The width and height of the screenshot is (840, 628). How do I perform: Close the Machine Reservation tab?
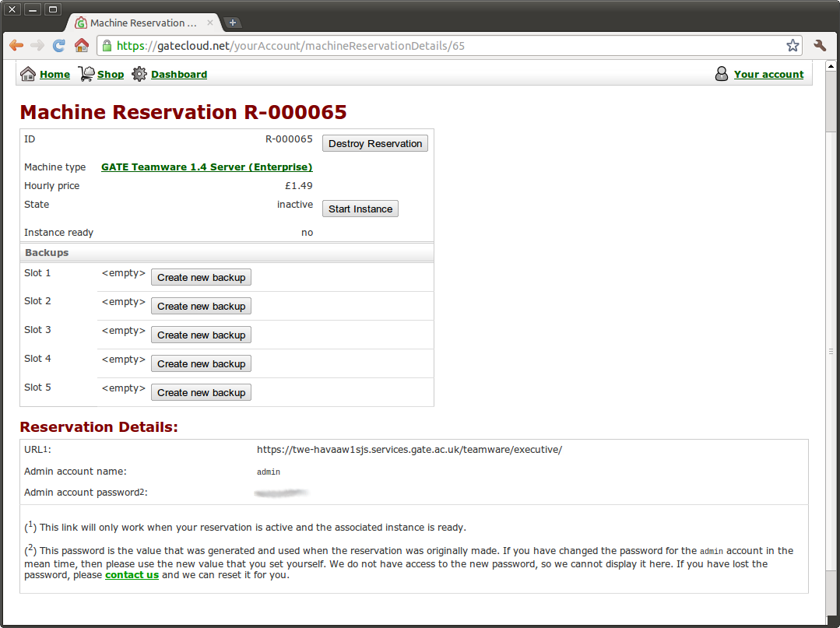click(x=210, y=23)
